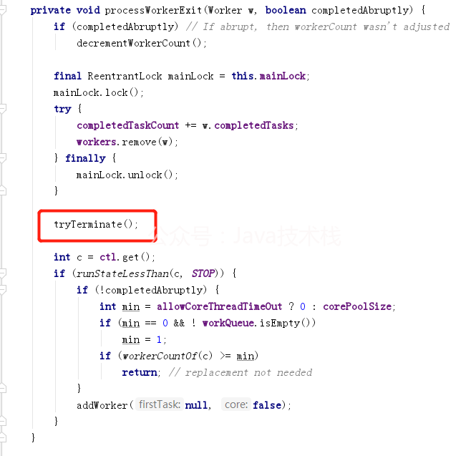Click fold end marker at method's closing brace
Image resolution: width=476 pixels, height=456 pixels.
(x=2, y=437)
